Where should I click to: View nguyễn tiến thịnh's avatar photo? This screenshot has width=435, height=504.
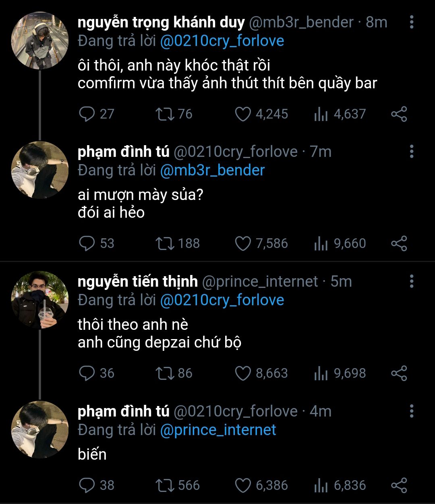click(39, 300)
